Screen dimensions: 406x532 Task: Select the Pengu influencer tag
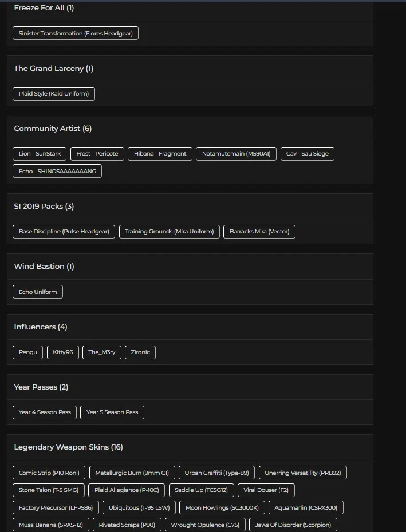coord(27,352)
